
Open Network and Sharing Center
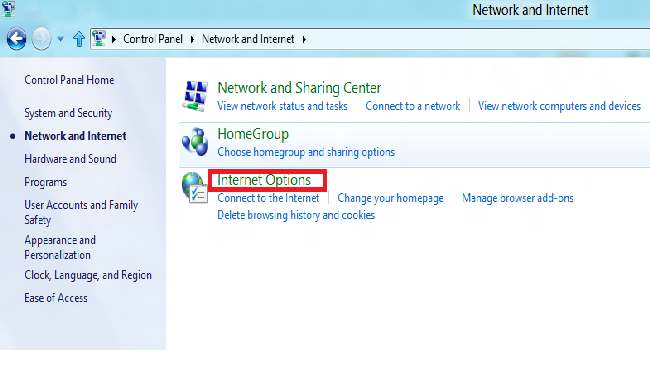pyautogui.click(x=299, y=88)
